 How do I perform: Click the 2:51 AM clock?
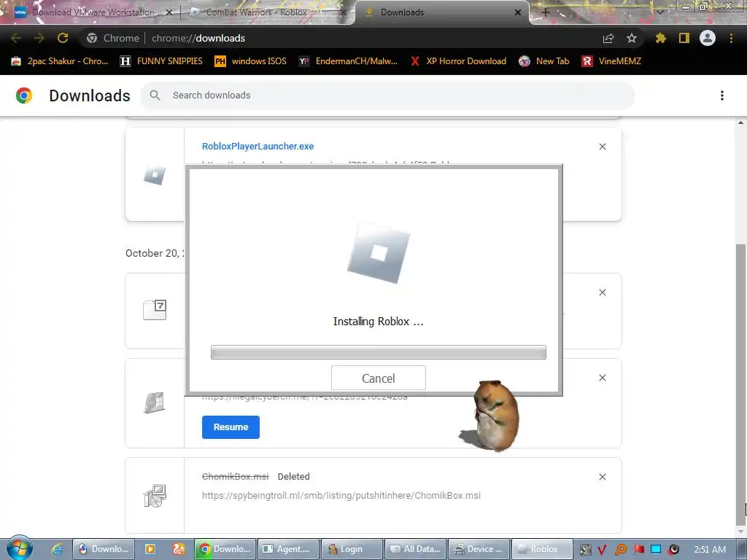710,550
